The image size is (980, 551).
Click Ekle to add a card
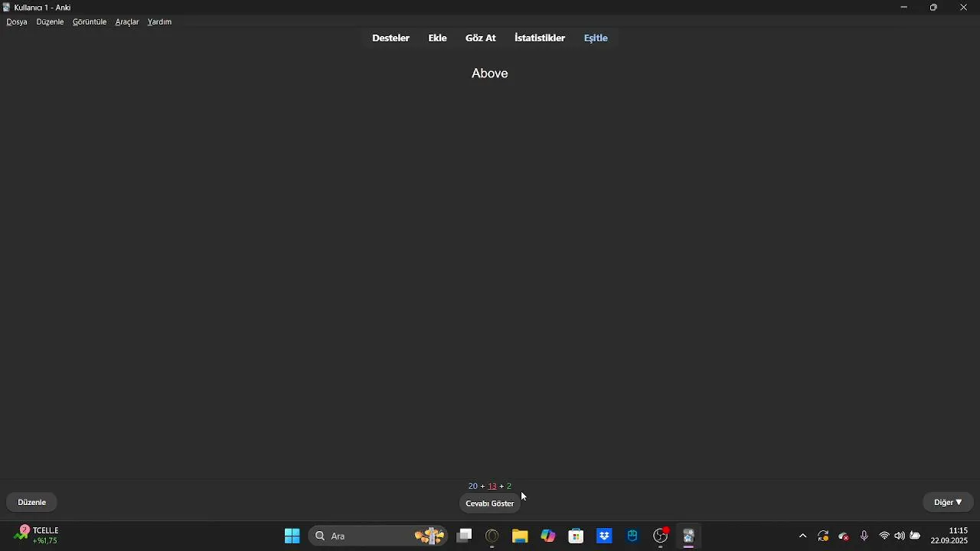coord(438,38)
